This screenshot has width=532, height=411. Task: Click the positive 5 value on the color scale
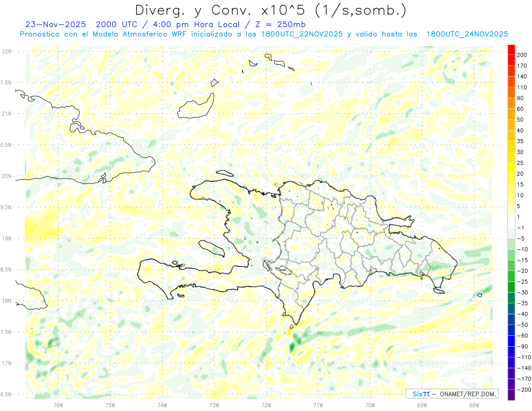(x=519, y=206)
